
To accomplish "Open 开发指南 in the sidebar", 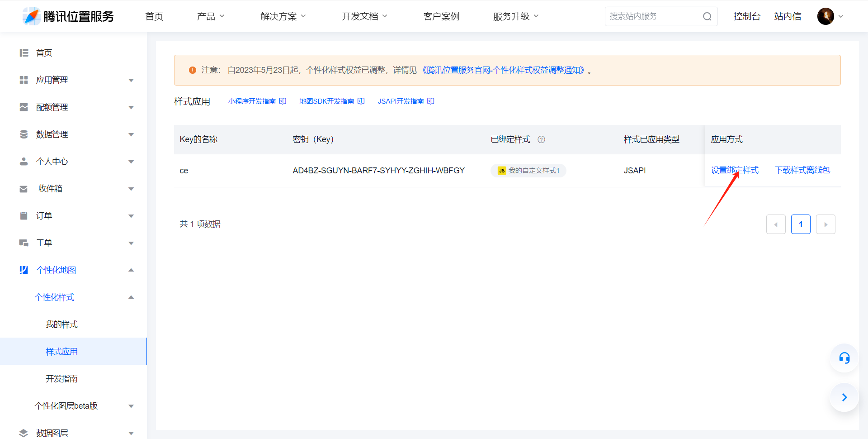I will coord(61,379).
